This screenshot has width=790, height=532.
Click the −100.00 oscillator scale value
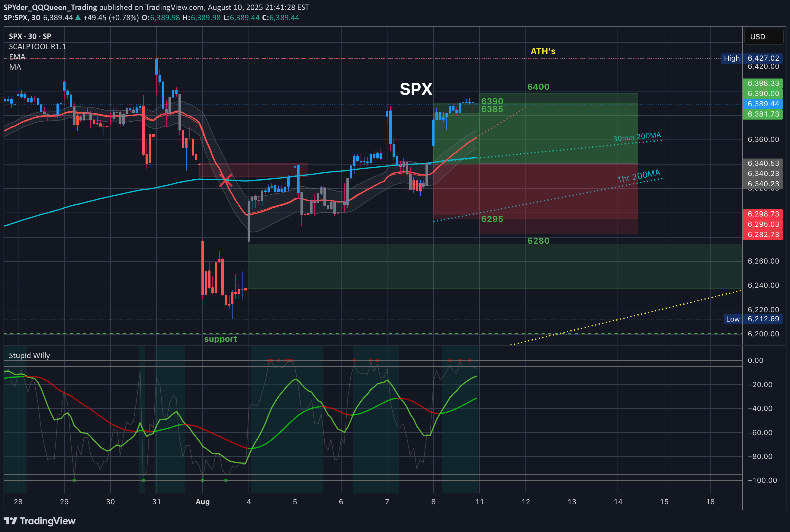click(762, 480)
